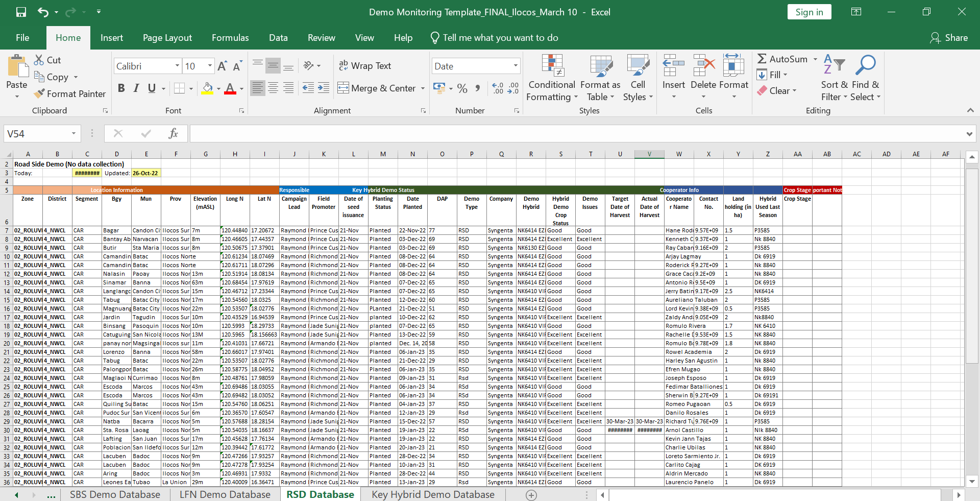
Task: Open Sort & Filter menu
Action: tap(835, 78)
